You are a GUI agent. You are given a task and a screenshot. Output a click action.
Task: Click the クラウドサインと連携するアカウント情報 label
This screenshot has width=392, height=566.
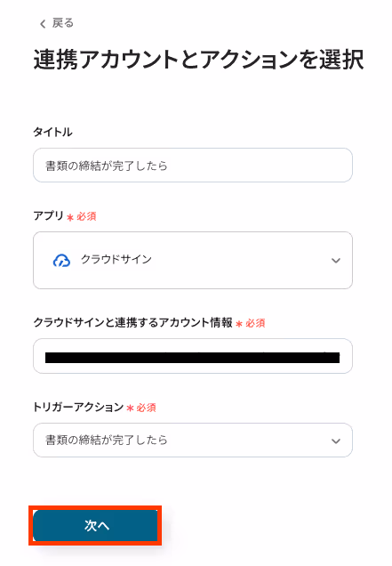[132, 322]
